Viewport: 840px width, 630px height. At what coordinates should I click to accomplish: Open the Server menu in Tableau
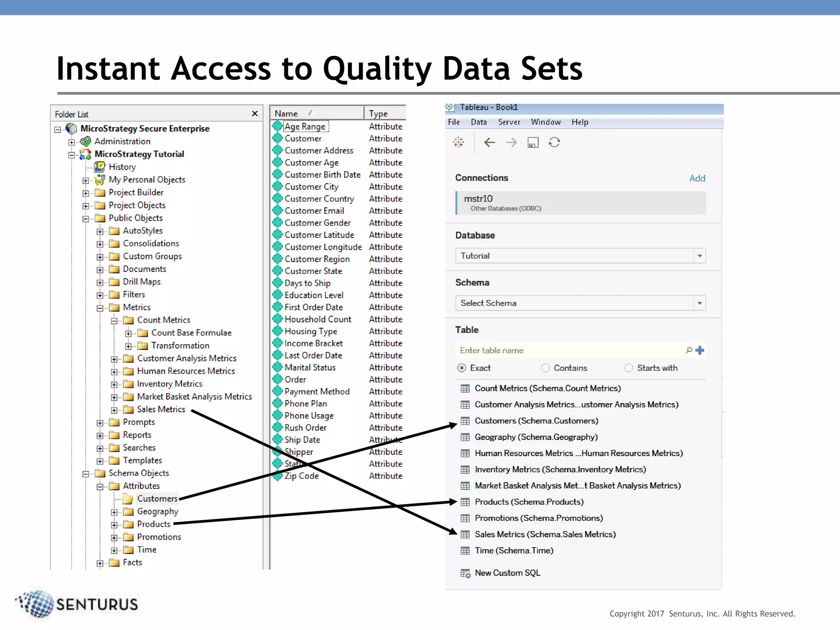coord(509,122)
